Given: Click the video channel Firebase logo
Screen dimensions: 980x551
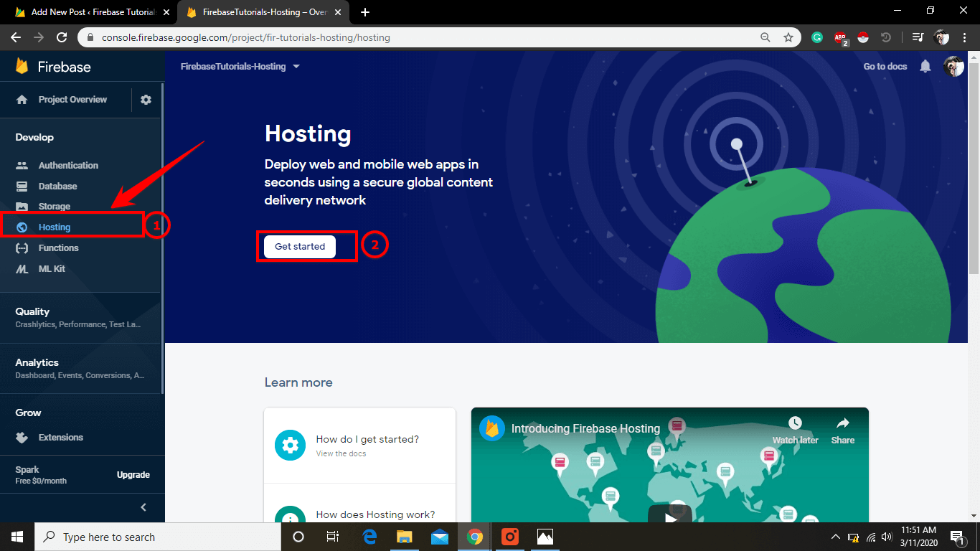Looking at the screenshot, I should (x=492, y=428).
